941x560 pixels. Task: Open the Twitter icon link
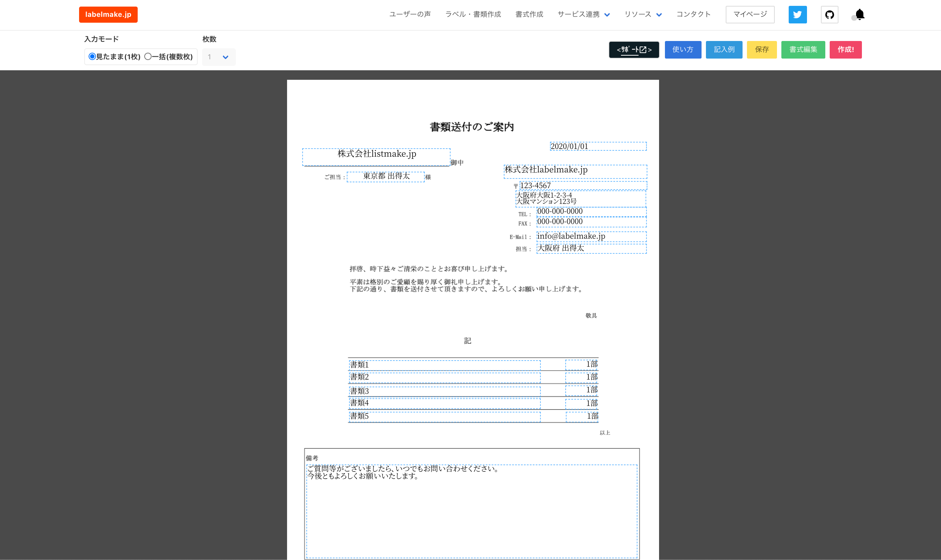pyautogui.click(x=797, y=15)
